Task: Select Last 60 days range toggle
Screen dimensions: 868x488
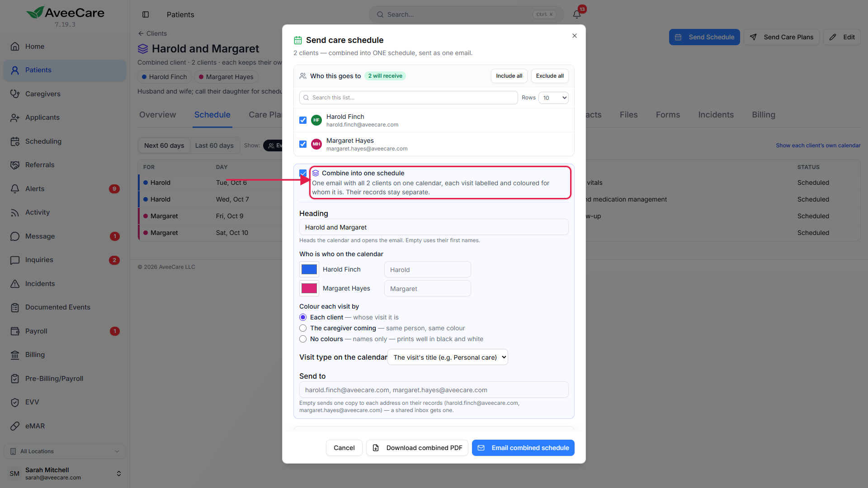Action: coord(214,145)
